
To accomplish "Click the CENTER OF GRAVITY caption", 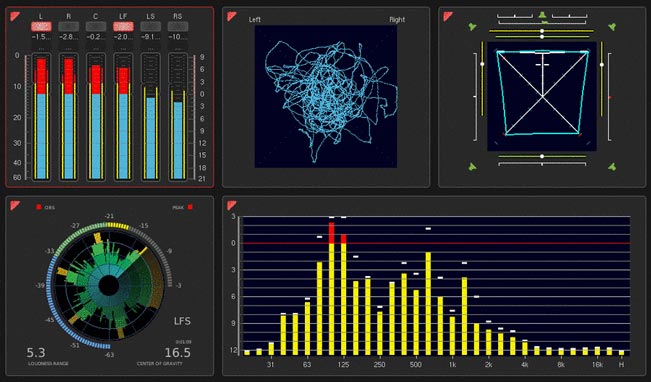I will point(160,364).
